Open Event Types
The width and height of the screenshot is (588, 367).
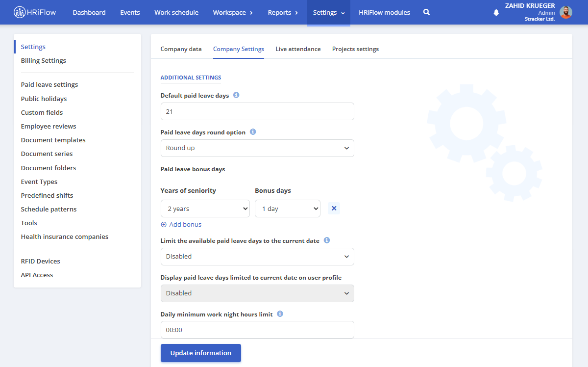[39, 182]
